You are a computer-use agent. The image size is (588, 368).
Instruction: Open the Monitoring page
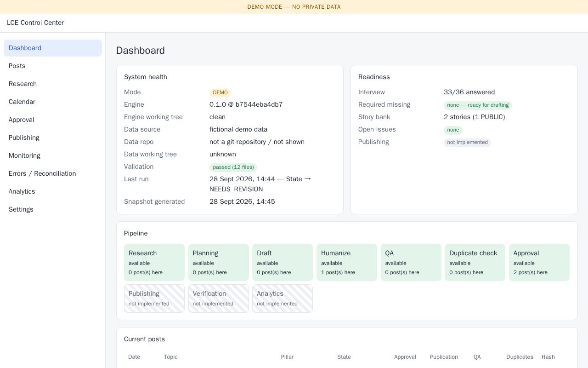coord(53,155)
